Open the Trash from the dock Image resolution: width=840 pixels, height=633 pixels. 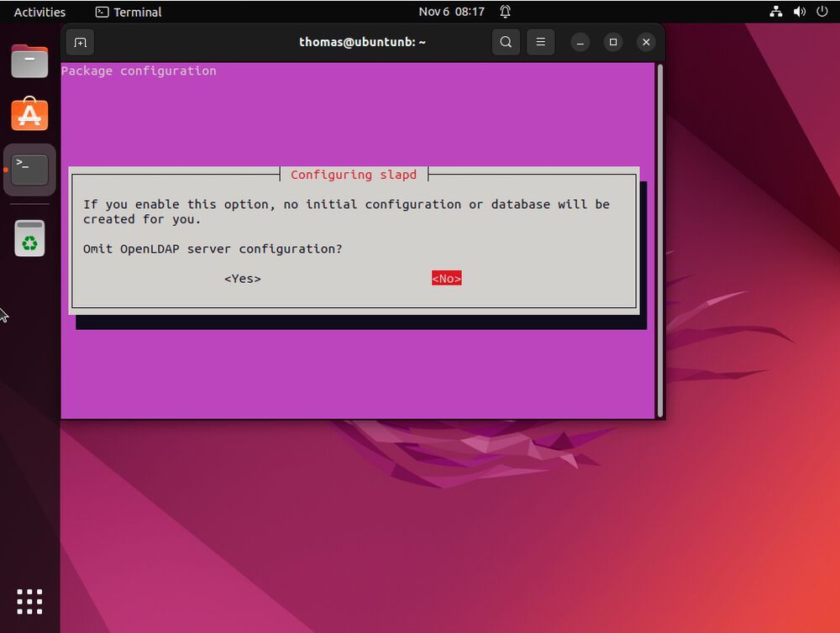29,238
